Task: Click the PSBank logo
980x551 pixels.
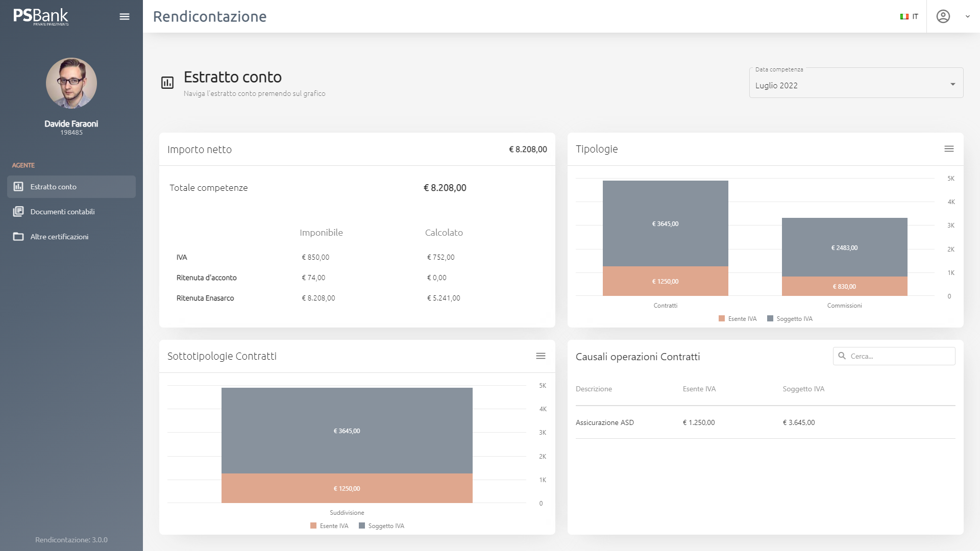Action: [x=41, y=16]
